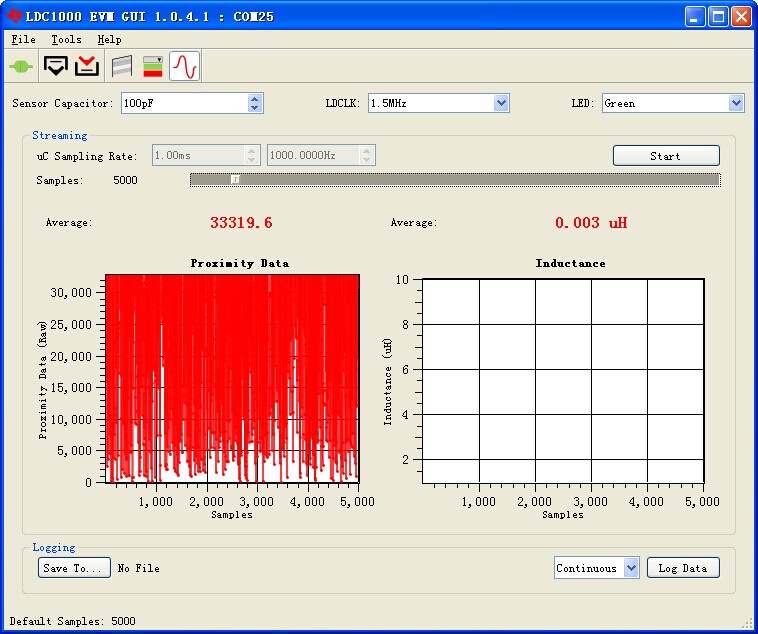758x634 pixels.
Task: Expand the LDCLK 1.5MHz dropdown
Action: (x=501, y=103)
